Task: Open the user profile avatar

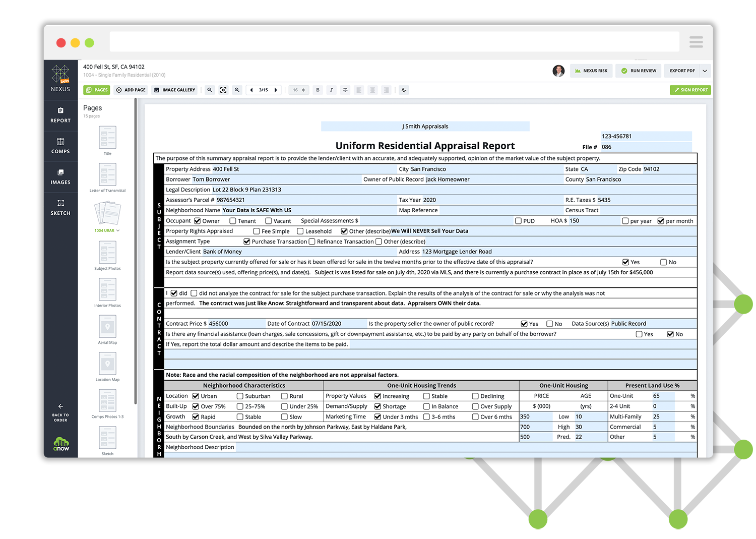Action: click(x=558, y=71)
